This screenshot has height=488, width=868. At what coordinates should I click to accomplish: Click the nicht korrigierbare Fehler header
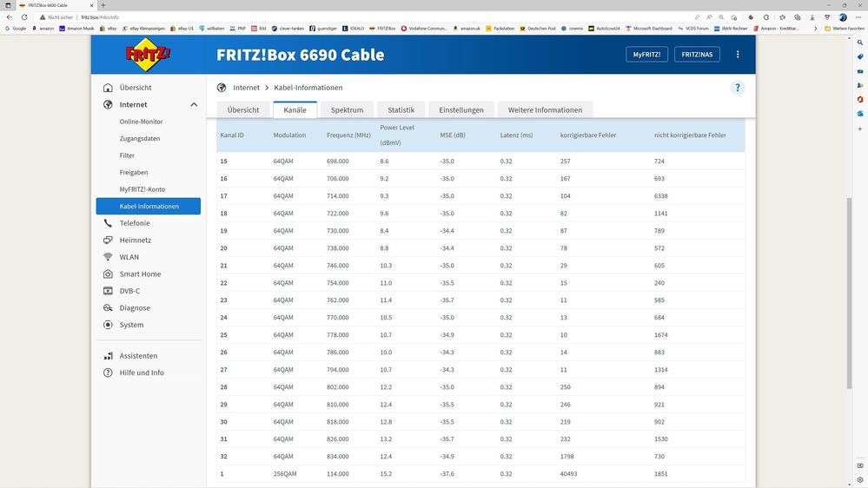tap(690, 135)
